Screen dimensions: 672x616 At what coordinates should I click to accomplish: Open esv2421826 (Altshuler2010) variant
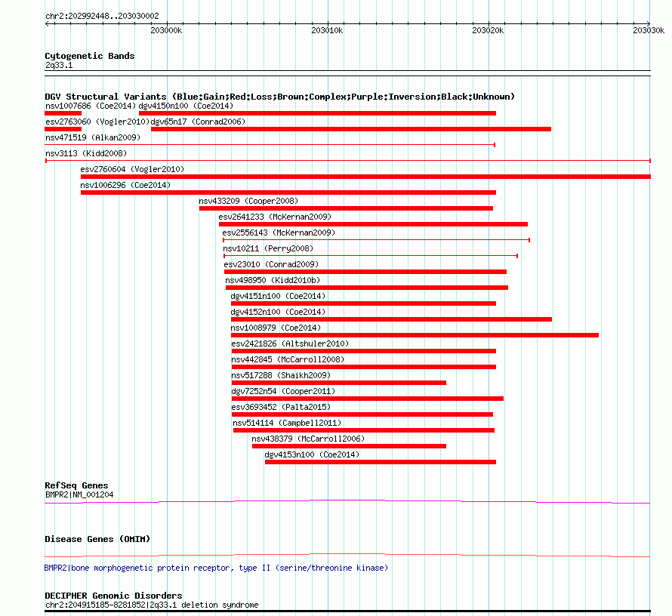coord(290,343)
